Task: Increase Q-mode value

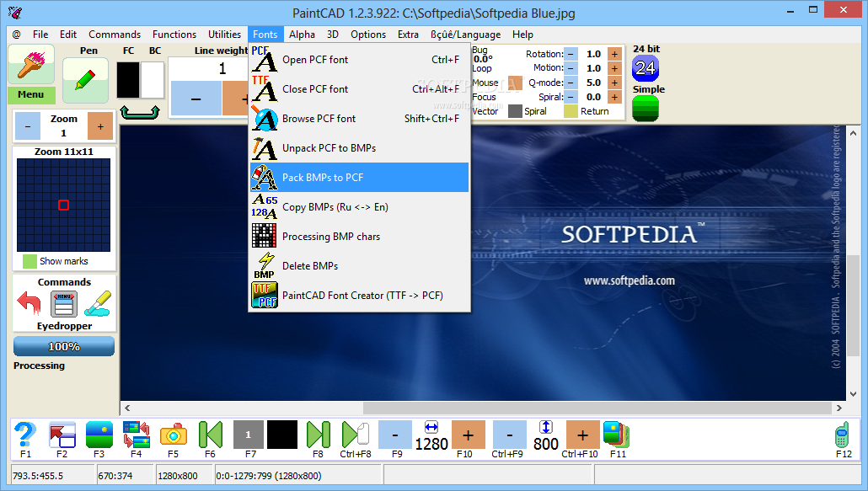Action: [x=614, y=83]
